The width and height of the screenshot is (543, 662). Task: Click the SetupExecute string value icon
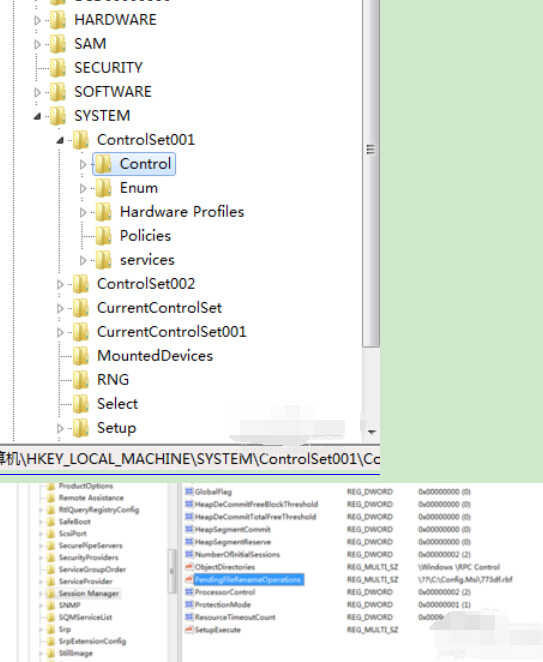(x=189, y=629)
